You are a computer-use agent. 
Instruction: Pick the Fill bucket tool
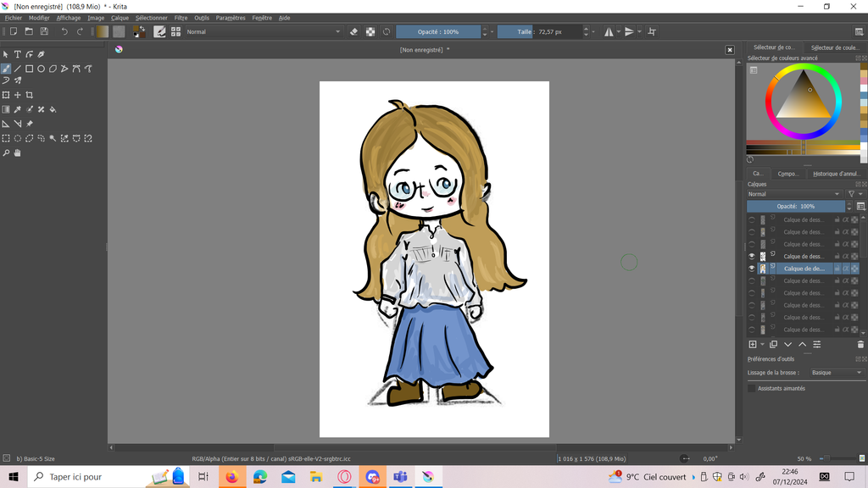coord(53,109)
